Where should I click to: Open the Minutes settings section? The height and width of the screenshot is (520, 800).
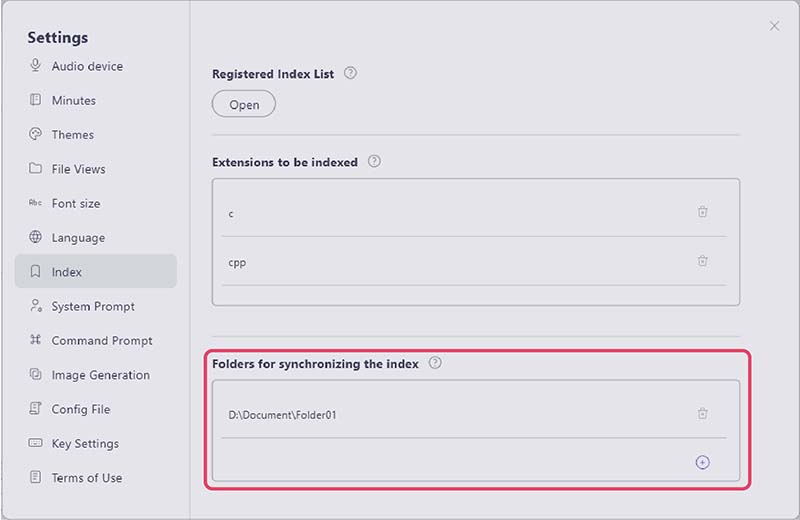point(74,100)
